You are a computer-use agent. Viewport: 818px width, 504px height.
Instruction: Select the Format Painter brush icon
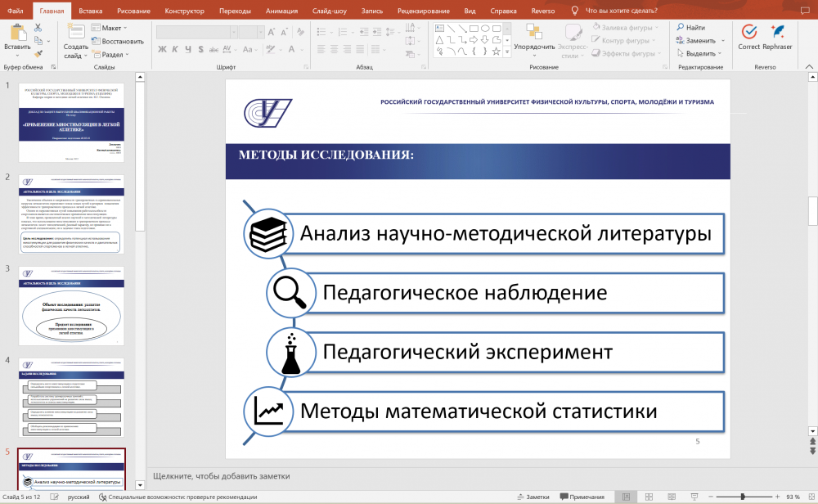click(38, 54)
